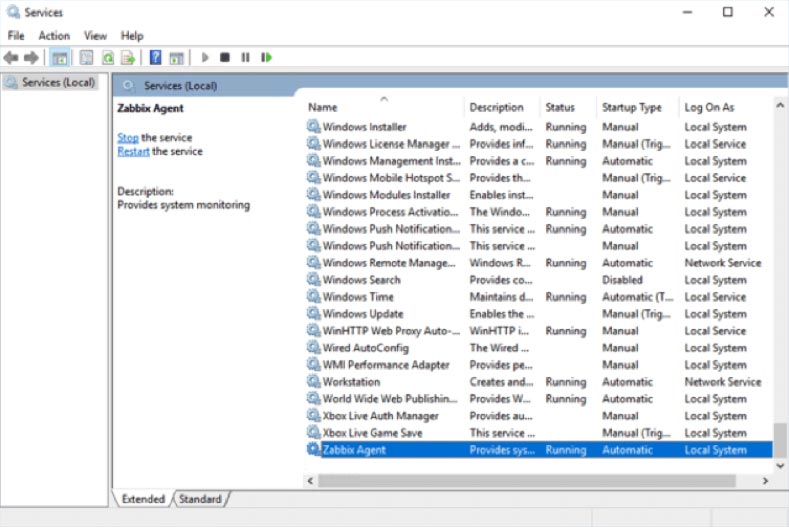Image resolution: width=789 pixels, height=527 pixels.
Task: Open the Properties toolbar icon
Action: (x=87, y=58)
